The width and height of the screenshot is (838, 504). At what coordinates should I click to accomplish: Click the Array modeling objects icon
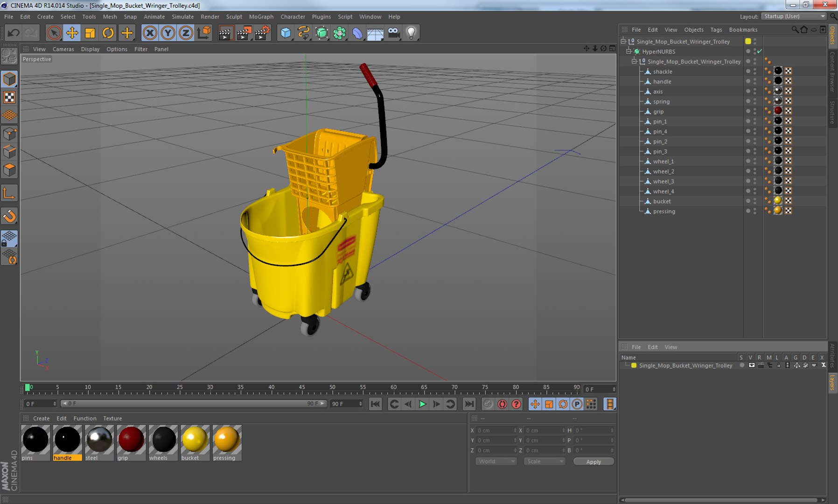click(340, 33)
